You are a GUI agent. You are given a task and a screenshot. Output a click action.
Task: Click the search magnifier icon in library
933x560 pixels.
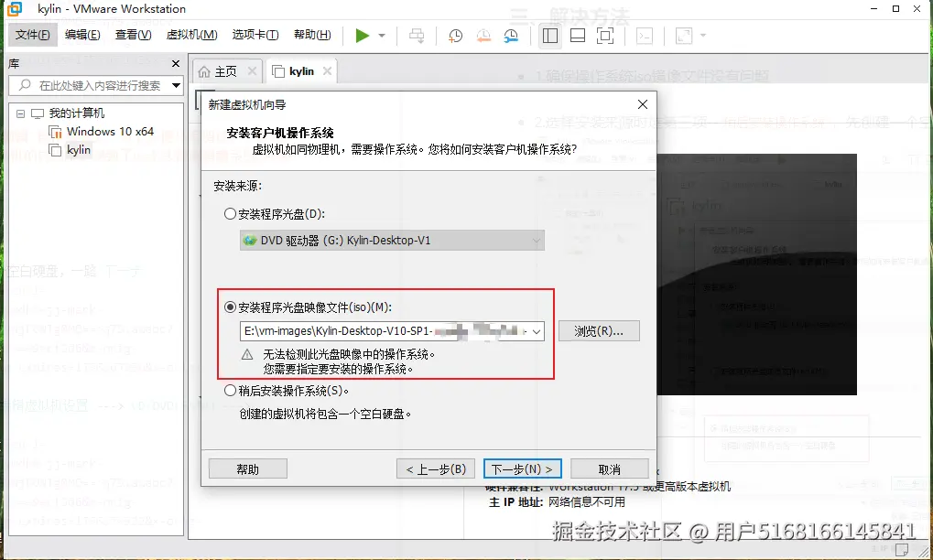tap(25, 86)
